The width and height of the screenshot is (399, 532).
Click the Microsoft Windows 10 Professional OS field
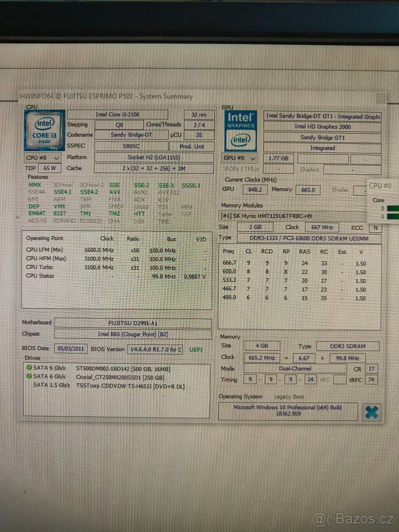288,411
